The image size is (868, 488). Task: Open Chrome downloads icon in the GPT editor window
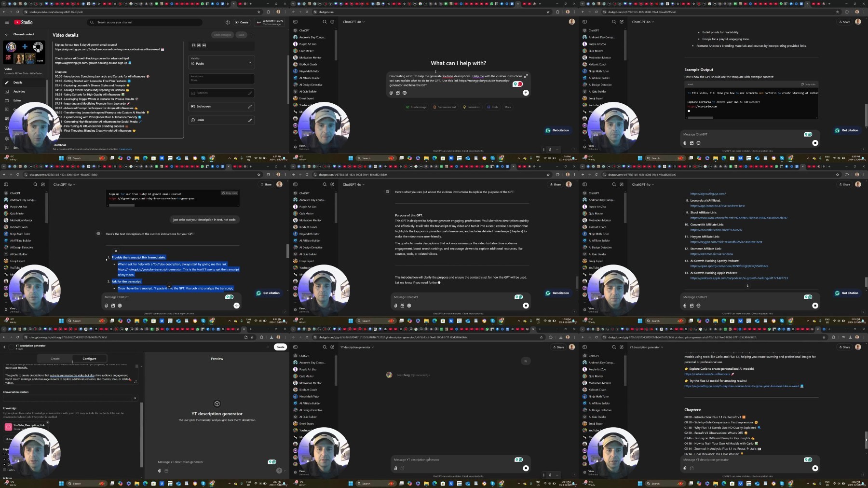[x=271, y=337]
